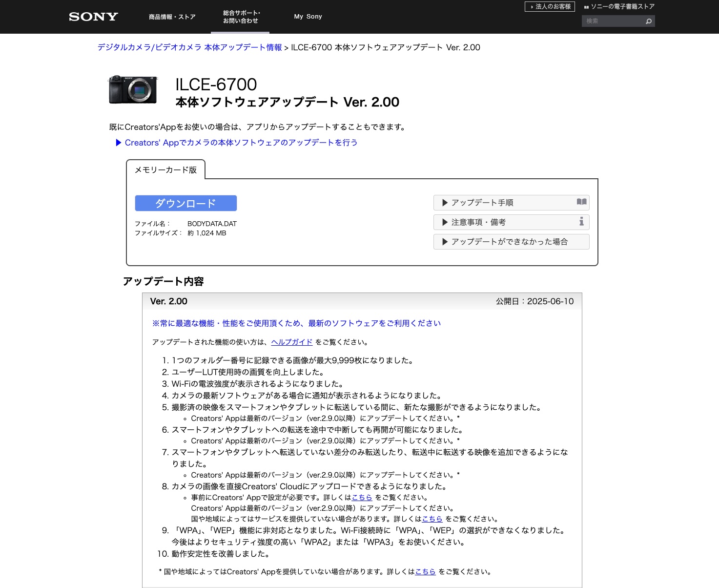Go to デジタルカメラ/ビデオカメラ 本体アップデート情報 breadcrumb
Viewport: 719px width, 588px height.
pyautogui.click(x=189, y=47)
